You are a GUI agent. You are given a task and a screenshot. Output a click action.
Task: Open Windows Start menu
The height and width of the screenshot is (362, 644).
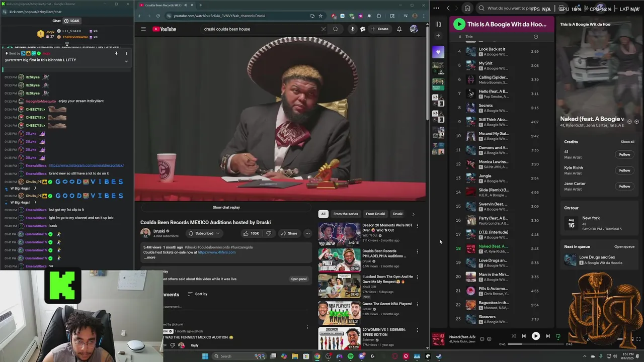coord(205,356)
